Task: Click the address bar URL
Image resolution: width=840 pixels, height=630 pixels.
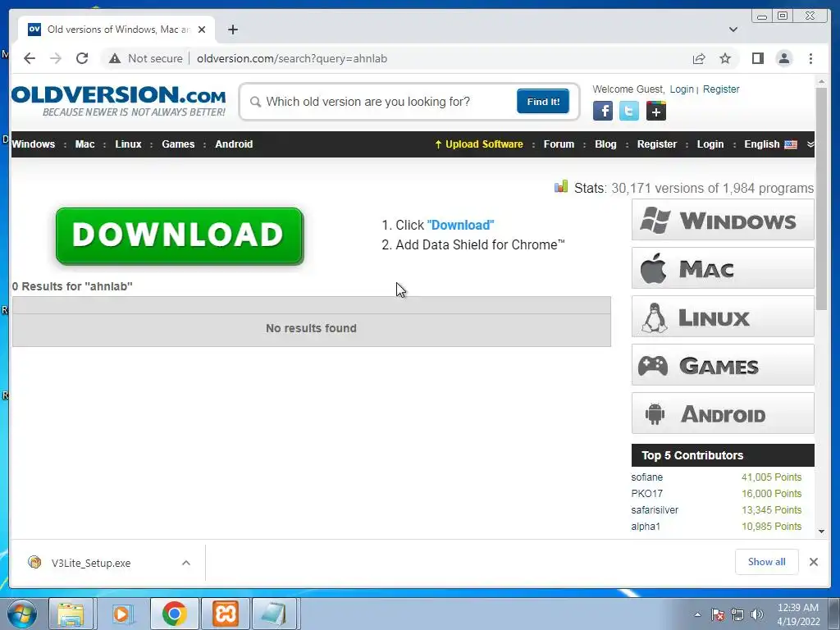Action: pos(292,58)
